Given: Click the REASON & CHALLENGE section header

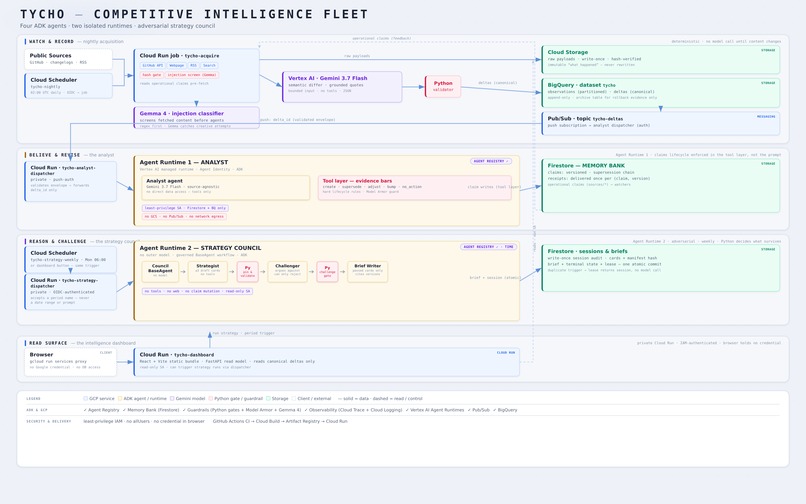Looking at the screenshot, I should pyautogui.click(x=58, y=241).
